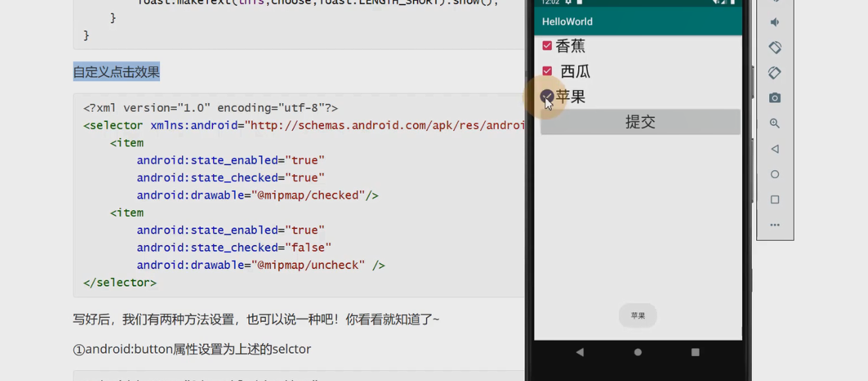The height and width of the screenshot is (381, 868).
Task: Tap the phone's on-screen home button
Action: 637,352
